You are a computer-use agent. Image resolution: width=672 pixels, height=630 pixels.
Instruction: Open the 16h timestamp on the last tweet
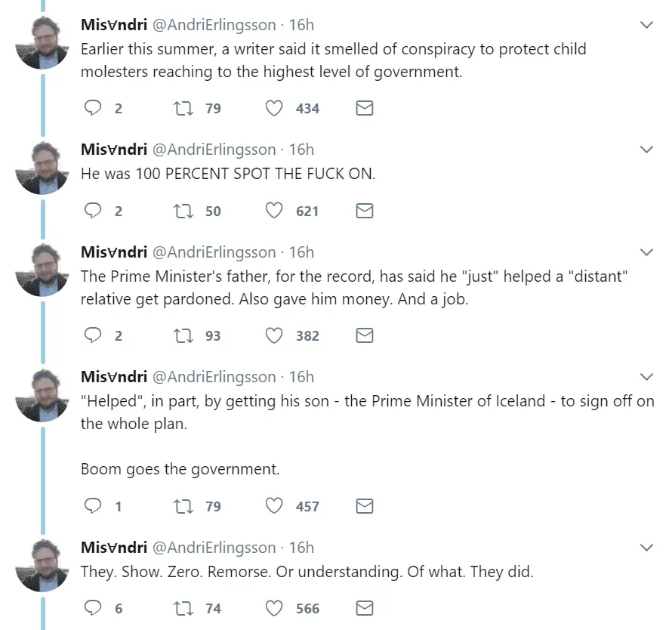pyautogui.click(x=301, y=548)
